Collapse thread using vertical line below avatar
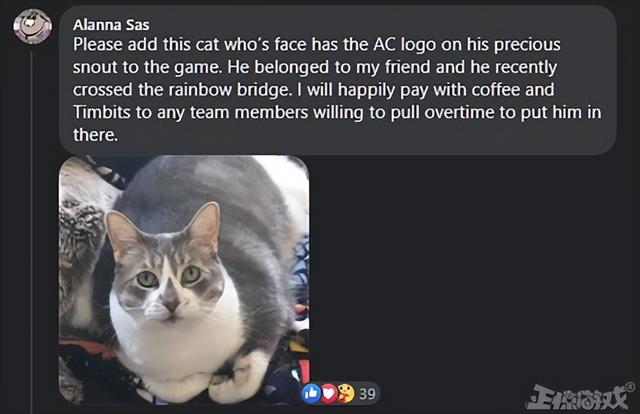Image resolution: width=640 pixels, height=414 pixels. 31,231
